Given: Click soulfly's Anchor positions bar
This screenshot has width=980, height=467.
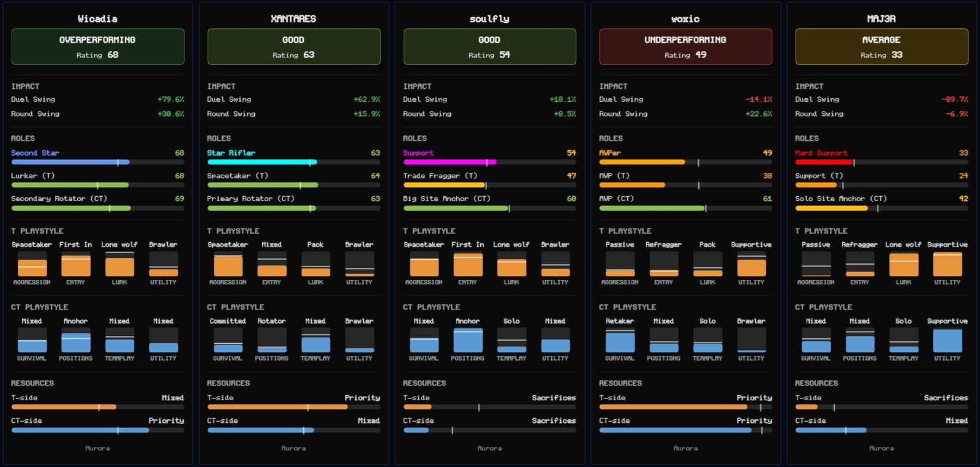Looking at the screenshot, I should coord(468,340).
